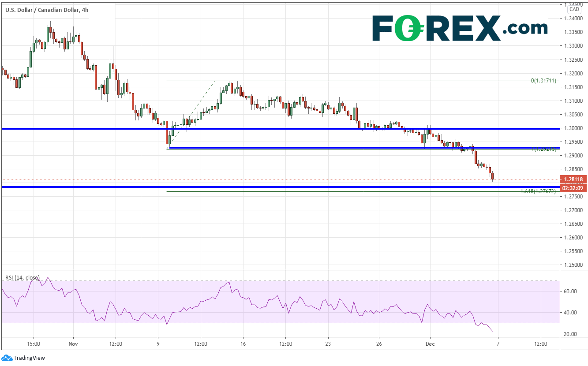Click the TradingView logo icon
The width and height of the screenshot is (588, 366).
(7, 358)
